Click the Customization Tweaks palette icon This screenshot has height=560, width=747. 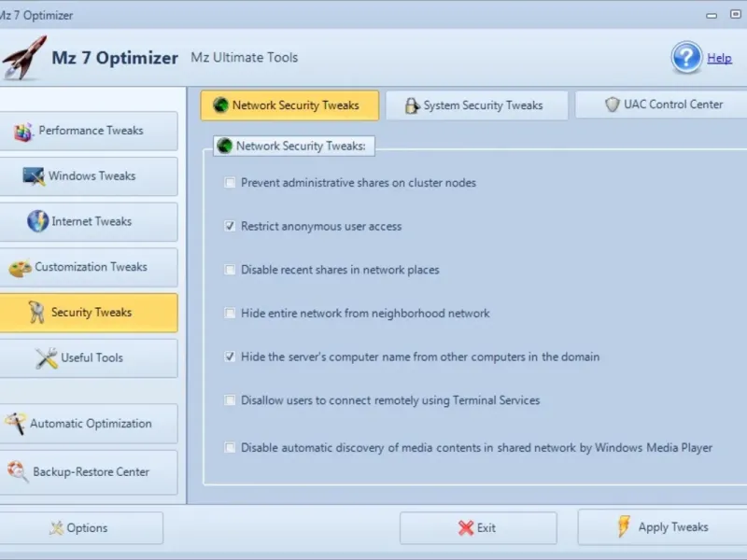[20, 268]
